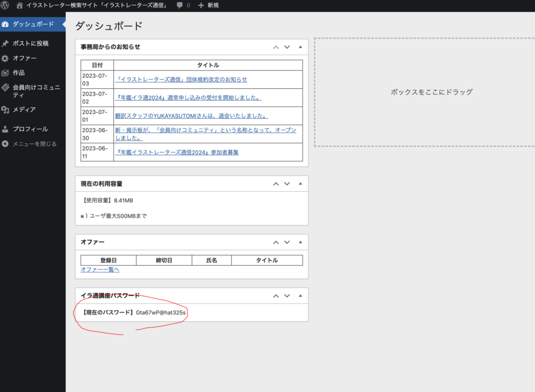The height and width of the screenshot is (392, 535).
Task: Open 会員向けコミュニティ menu item
Action: [33, 91]
